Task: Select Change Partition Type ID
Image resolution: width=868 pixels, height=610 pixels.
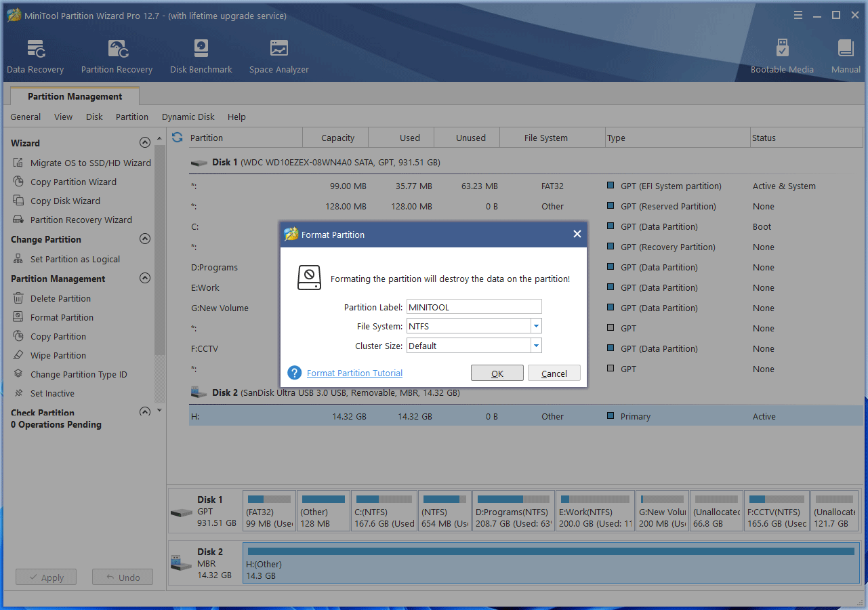Action: [x=70, y=374]
